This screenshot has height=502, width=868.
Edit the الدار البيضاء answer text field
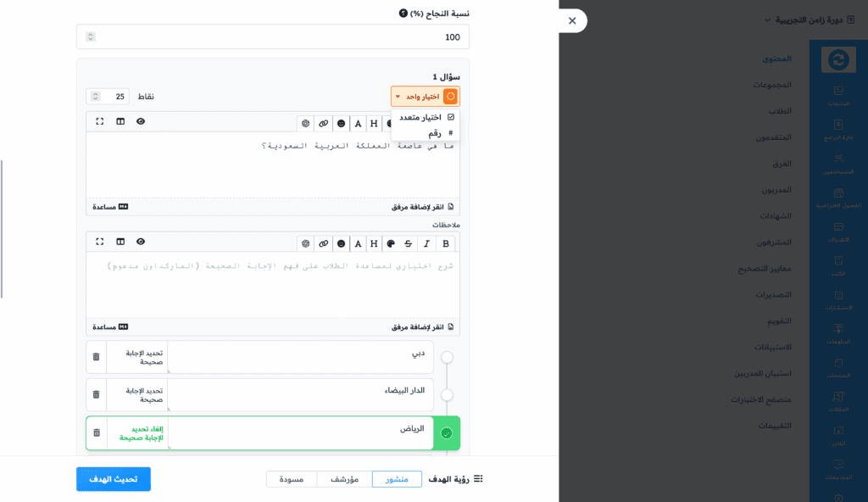(301, 394)
